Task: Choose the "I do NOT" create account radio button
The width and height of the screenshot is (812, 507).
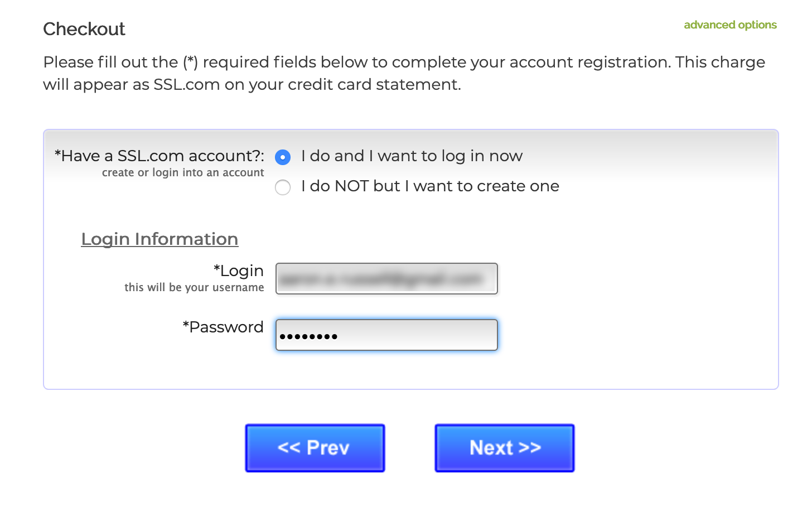Action: [x=283, y=187]
